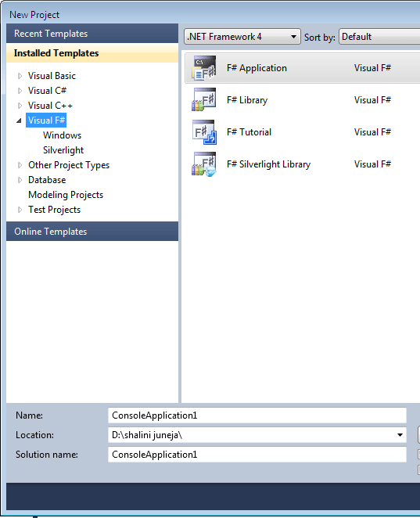The height and width of the screenshot is (518, 420).
Task: Select the Modeling Projects category
Action: tap(66, 195)
